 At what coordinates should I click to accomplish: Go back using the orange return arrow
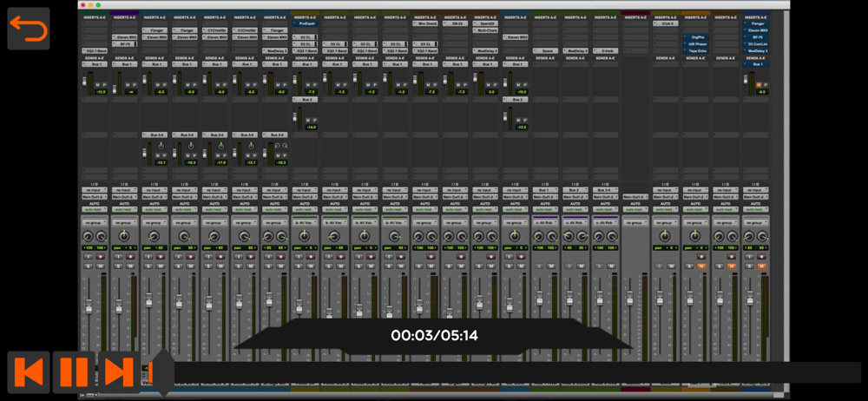(x=29, y=29)
